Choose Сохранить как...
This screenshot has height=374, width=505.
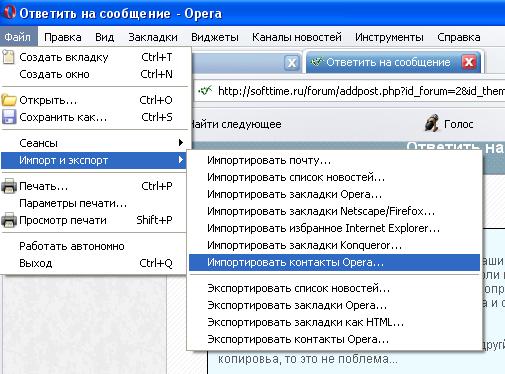click(x=95, y=117)
